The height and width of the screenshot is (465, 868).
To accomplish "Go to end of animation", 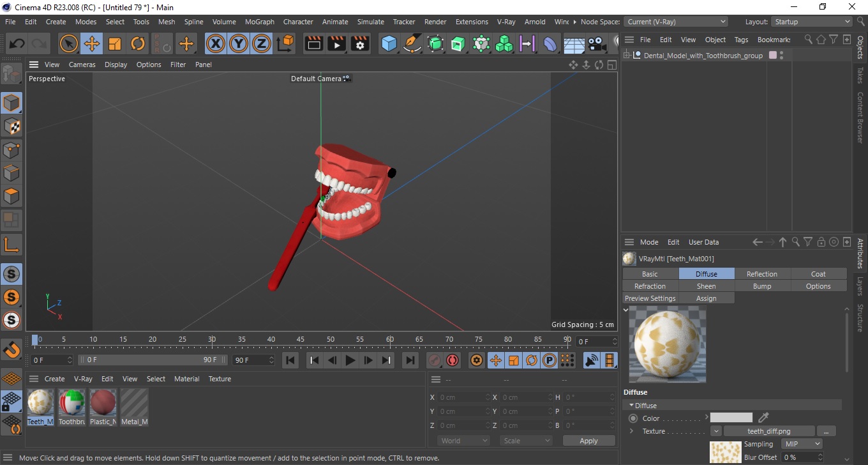I will pyautogui.click(x=411, y=360).
